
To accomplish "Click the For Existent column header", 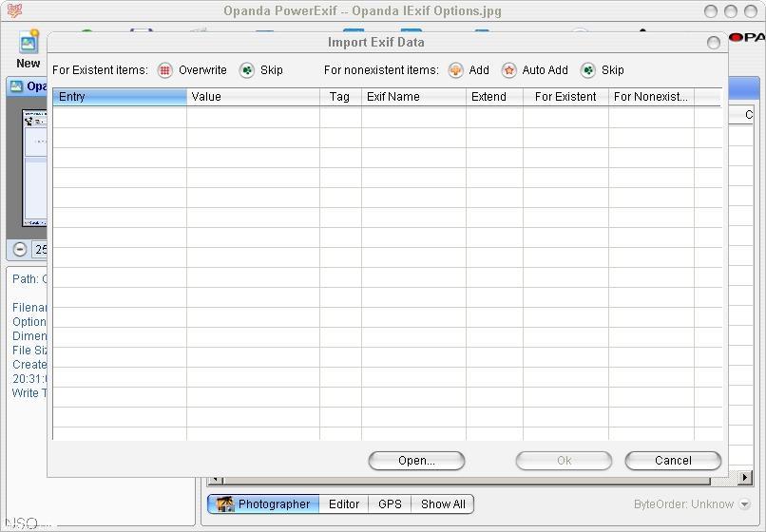I will point(565,97).
